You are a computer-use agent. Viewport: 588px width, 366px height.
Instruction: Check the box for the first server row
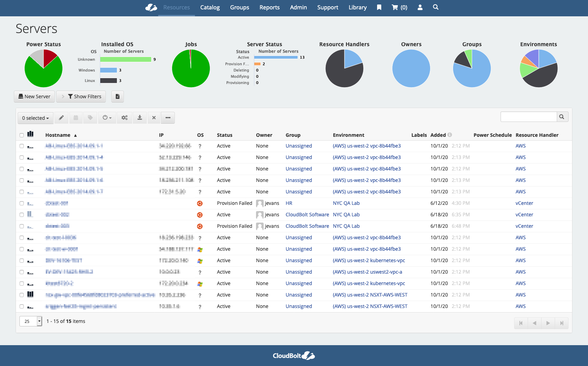click(x=22, y=146)
